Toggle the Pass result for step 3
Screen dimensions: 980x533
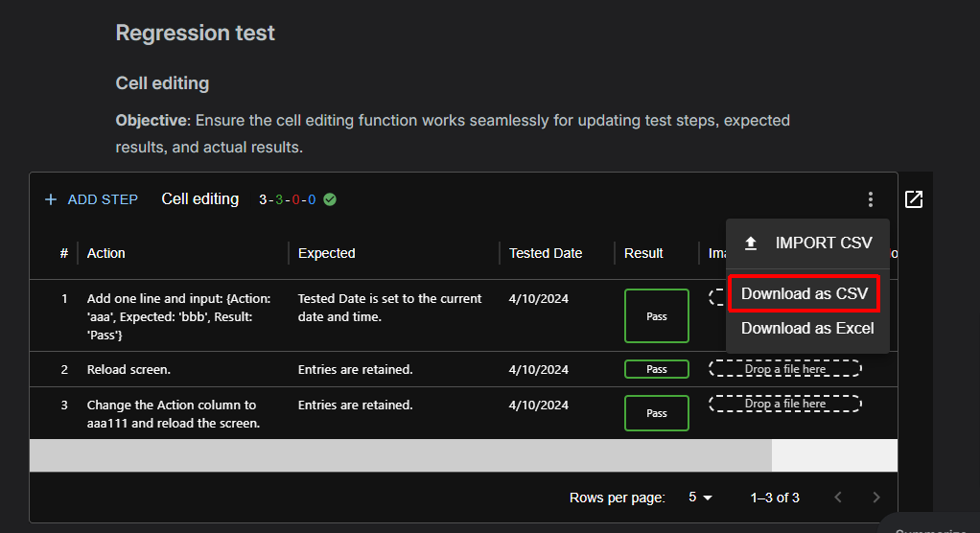click(x=657, y=413)
